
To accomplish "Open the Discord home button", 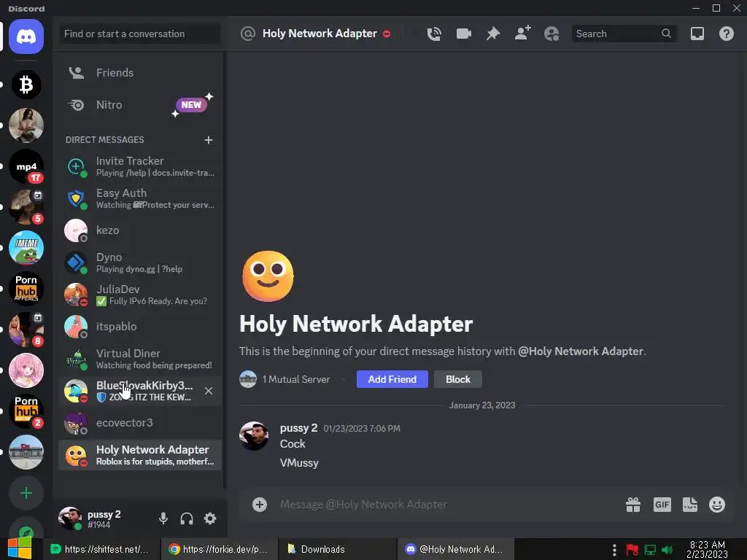I will pos(26,36).
